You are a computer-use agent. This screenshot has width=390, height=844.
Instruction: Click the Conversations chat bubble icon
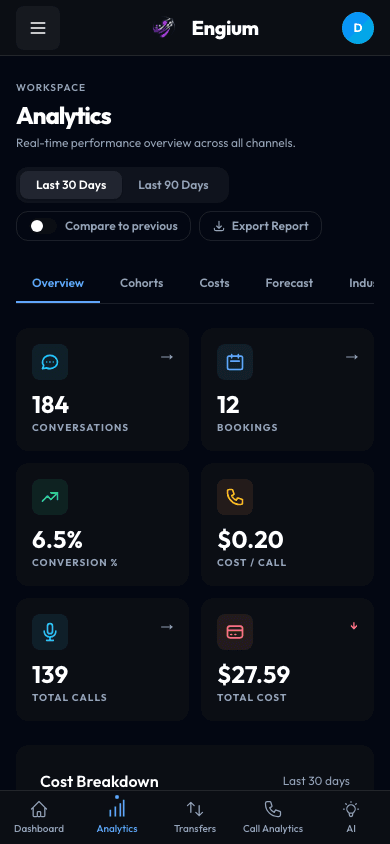coord(50,362)
